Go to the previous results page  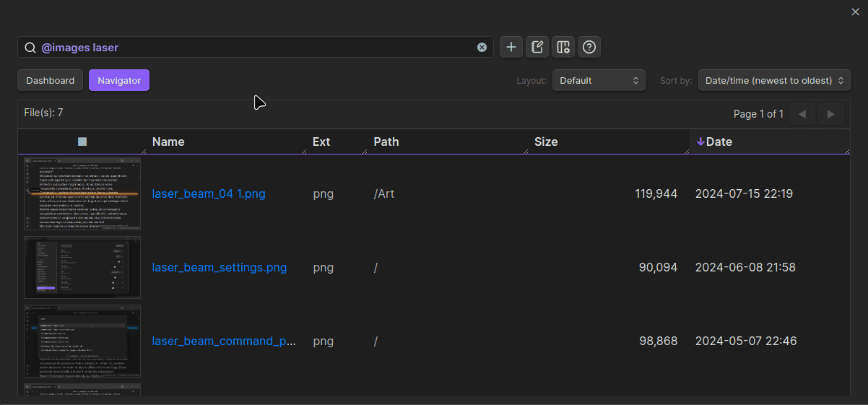coord(802,114)
